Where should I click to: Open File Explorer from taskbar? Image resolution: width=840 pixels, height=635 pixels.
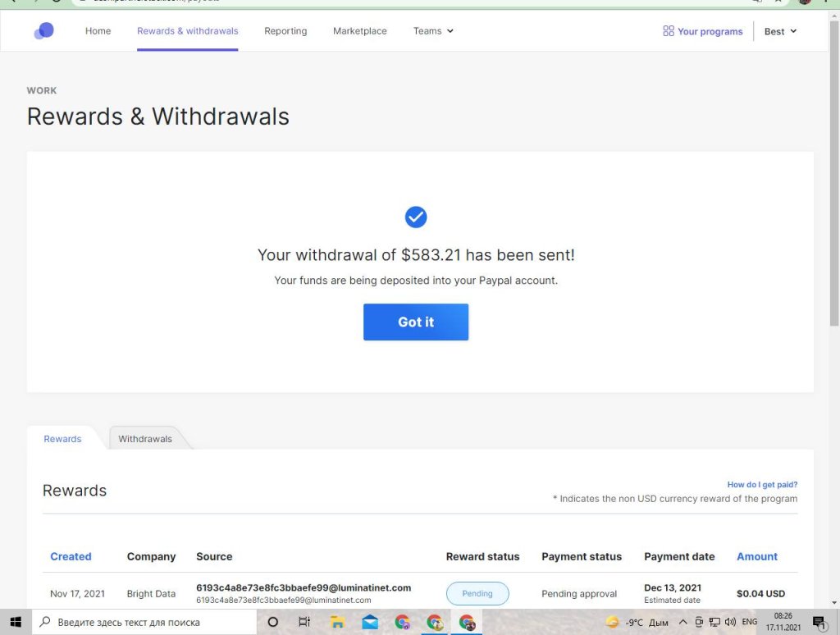(337, 622)
